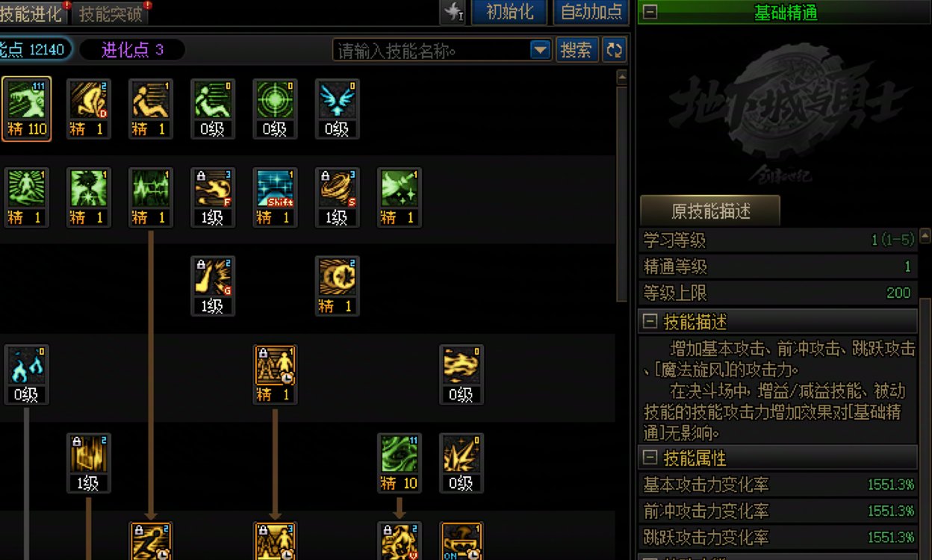Toggle the sword icon button beside 初始化

coord(453,12)
